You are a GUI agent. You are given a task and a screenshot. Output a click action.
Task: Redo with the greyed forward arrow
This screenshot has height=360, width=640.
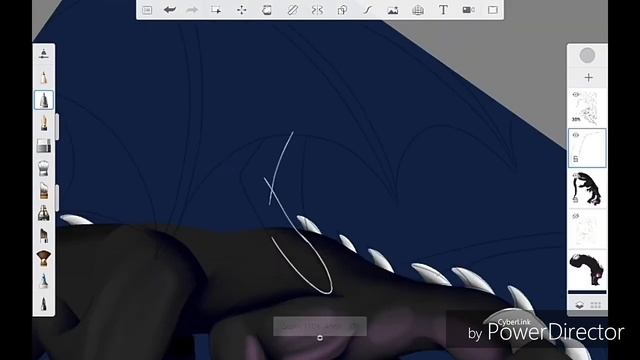tap(192, 10)
